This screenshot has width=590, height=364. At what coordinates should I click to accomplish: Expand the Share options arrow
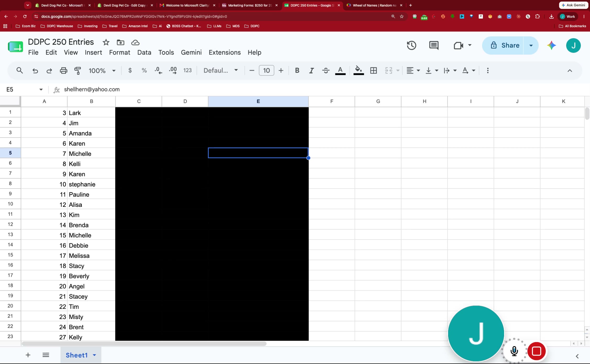[x=531, y=45]
